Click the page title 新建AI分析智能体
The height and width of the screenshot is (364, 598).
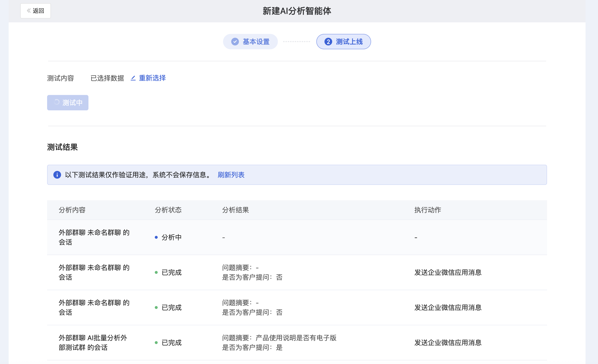297,11
